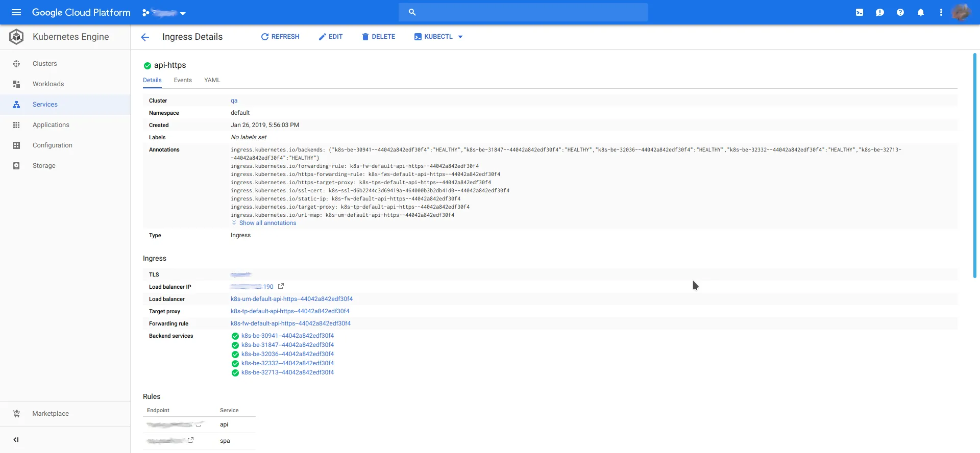Click the healthy status icon for k8s-be-32713

pos(235,373)
